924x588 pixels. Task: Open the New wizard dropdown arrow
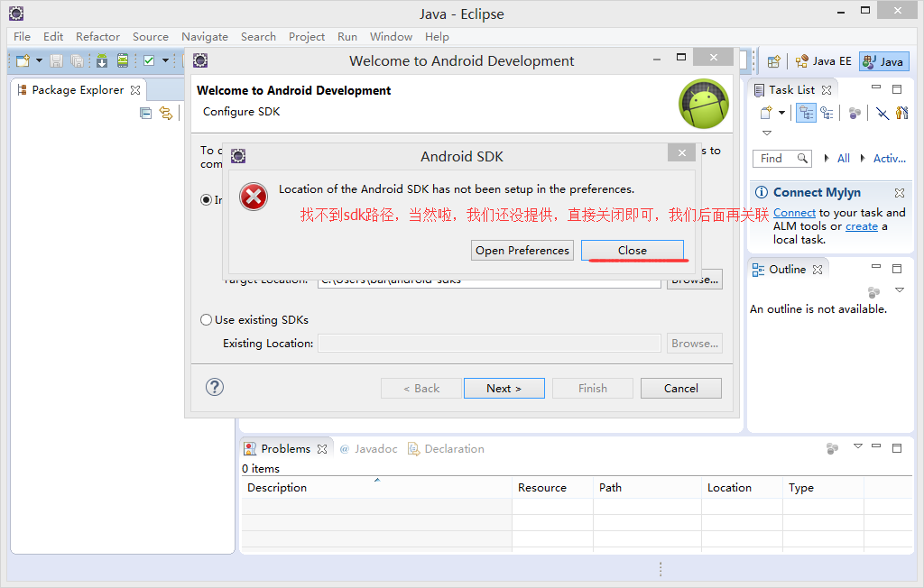(x=39, y=60)
